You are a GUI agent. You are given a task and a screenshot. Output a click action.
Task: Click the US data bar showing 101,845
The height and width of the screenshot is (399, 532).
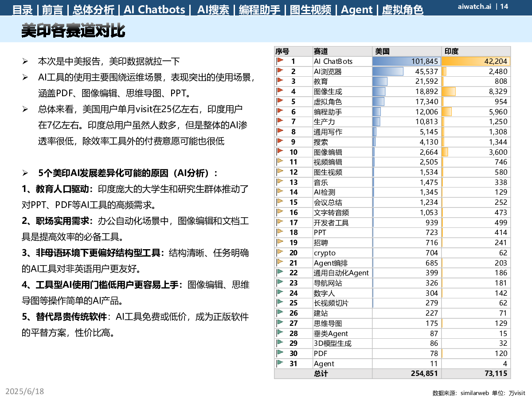pos(407,61)
